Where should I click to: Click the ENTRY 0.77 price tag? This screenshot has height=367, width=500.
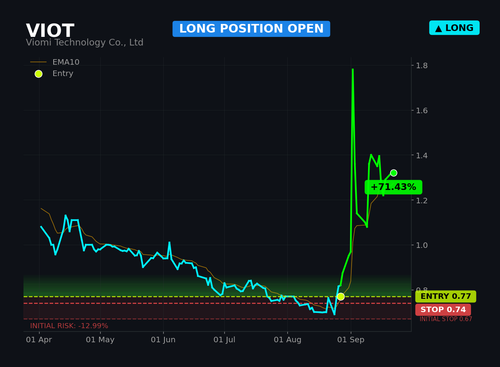pyautogui.click(x=446, y=296)
